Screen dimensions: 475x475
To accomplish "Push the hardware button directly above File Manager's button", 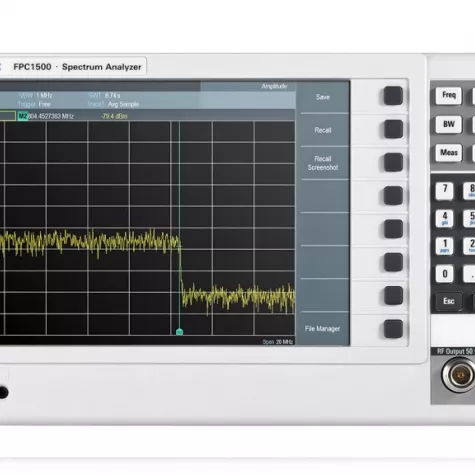I will tap(393, 296).
